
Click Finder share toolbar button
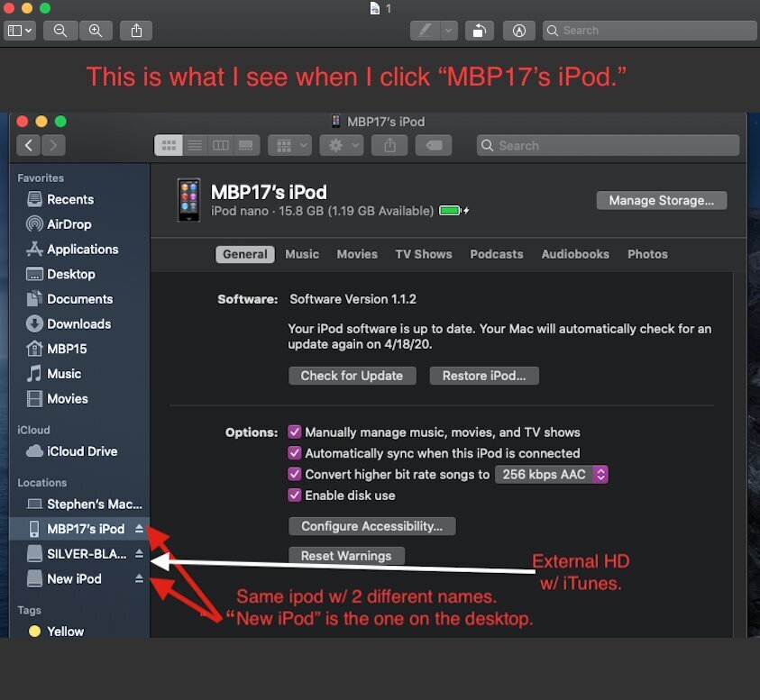[390, 145]
